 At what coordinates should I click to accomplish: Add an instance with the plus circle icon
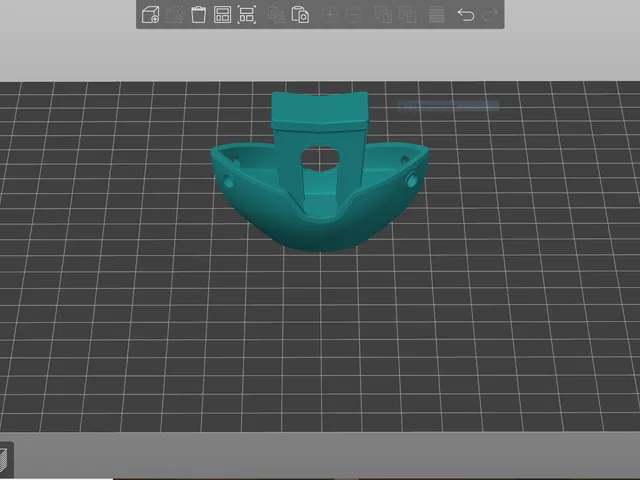pyautogui.click(x=329, y=15)
